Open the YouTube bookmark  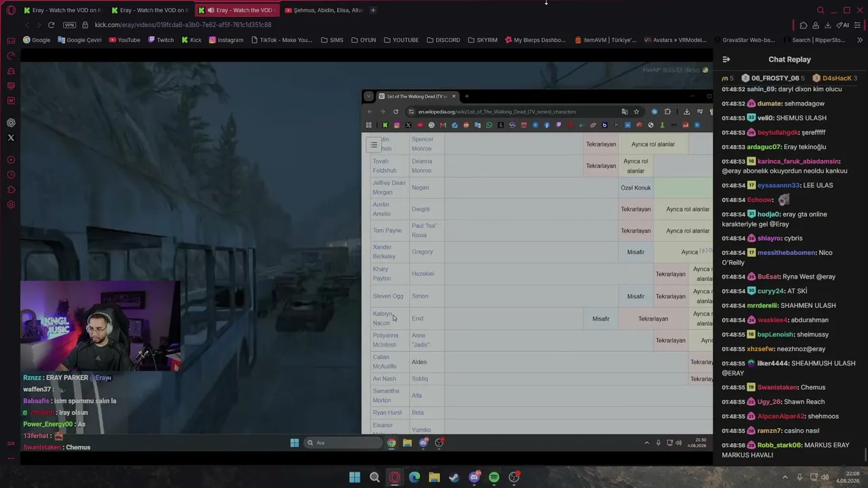pyautogui.click(x=125, y=40)
